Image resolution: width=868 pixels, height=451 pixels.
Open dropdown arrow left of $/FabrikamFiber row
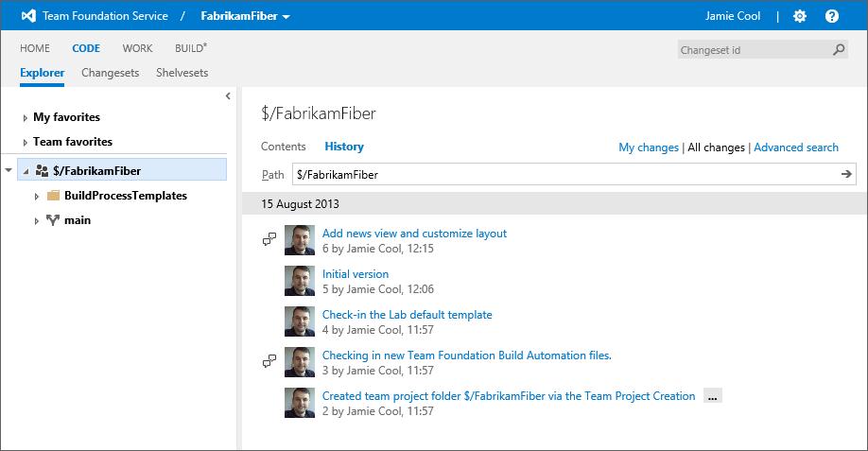[9, 170]
